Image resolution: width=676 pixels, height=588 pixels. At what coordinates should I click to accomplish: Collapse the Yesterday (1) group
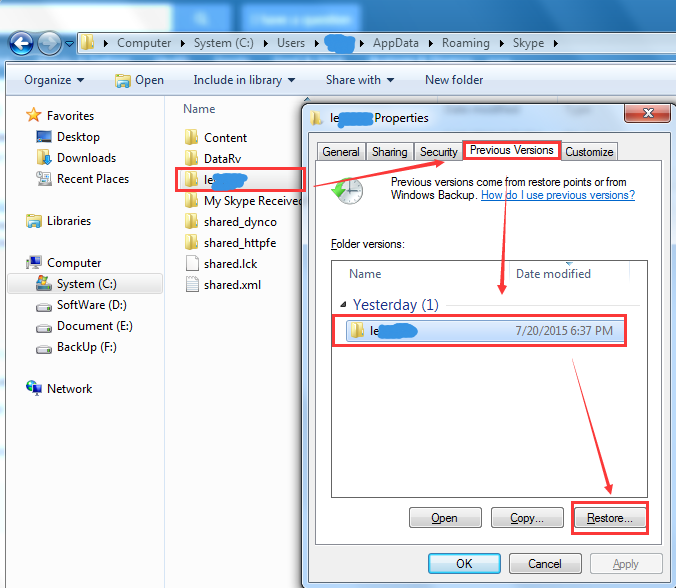coord(343,305)
